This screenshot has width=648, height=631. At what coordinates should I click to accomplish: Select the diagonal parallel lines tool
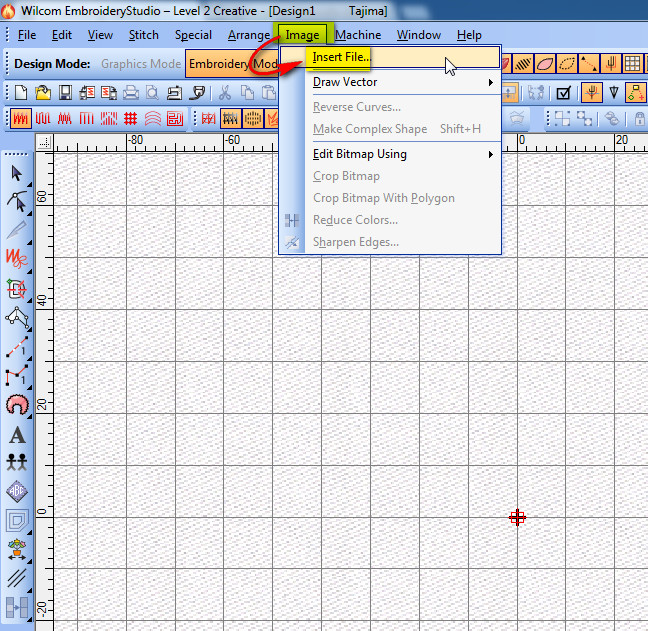pyautogui.click(x=17, y=578)
